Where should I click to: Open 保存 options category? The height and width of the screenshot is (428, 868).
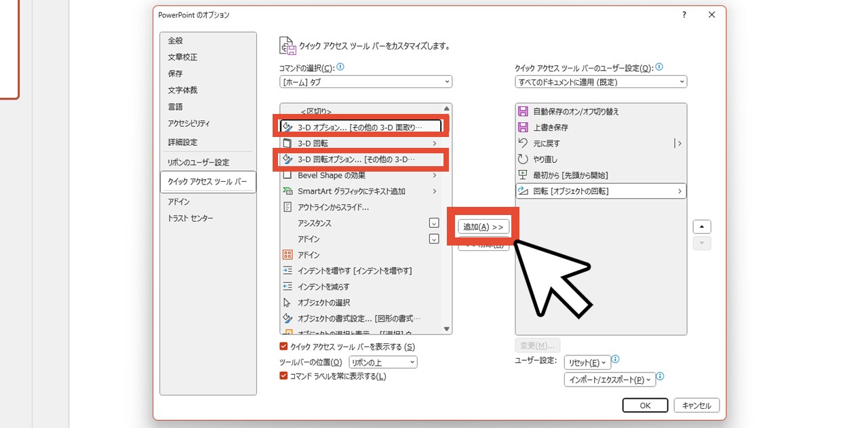[x=208, y=73]
